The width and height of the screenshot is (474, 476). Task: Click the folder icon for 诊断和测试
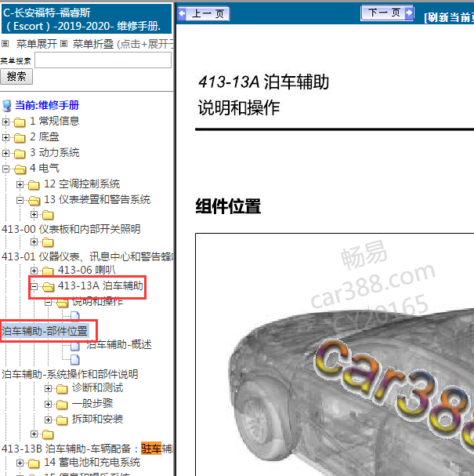(x=62, y=389)
